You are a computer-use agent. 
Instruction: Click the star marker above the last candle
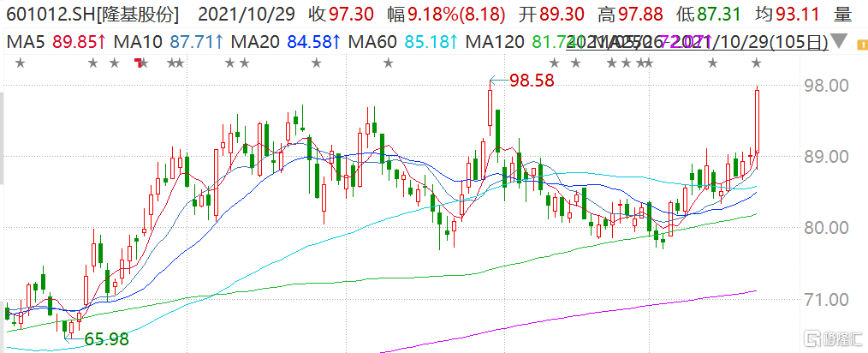click(756, 63)
